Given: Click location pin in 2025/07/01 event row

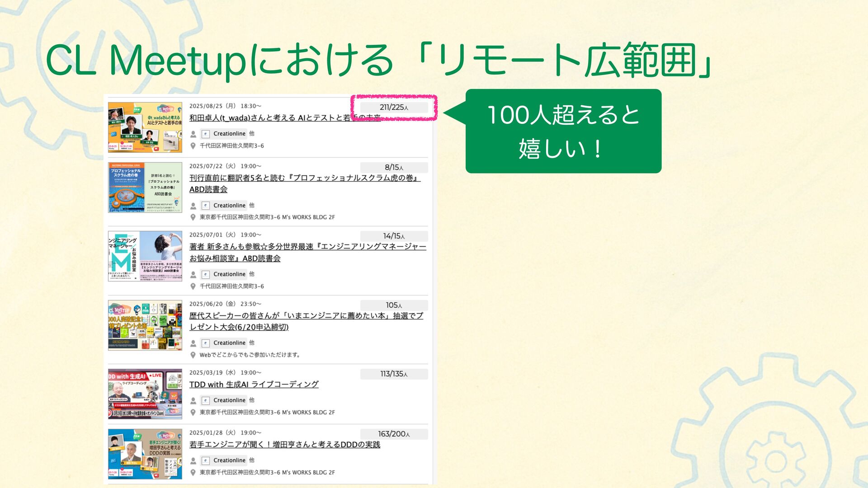Looking at the screenshot, I should (193, 286).
